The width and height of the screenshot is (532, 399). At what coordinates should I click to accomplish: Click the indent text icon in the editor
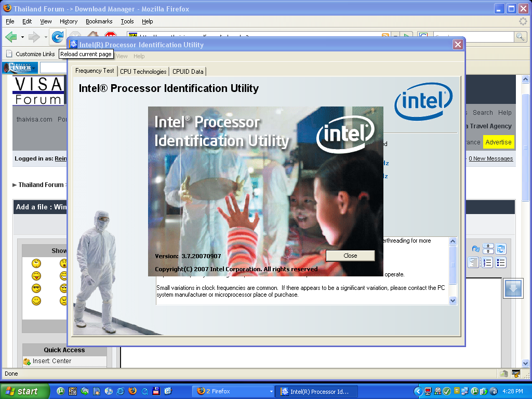pos(473,262)
